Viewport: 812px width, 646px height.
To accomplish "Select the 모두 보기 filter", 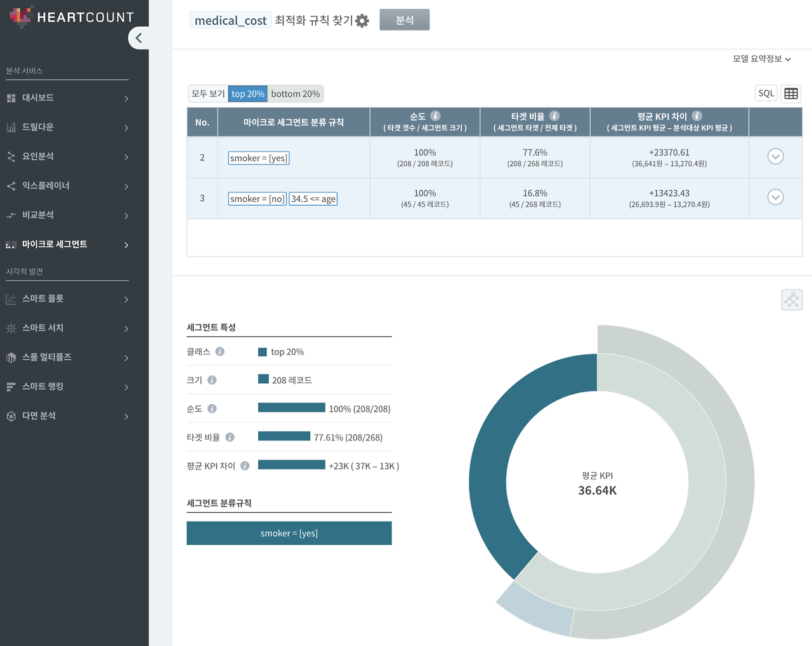I will pyautogui.click(x=208, y=94).
